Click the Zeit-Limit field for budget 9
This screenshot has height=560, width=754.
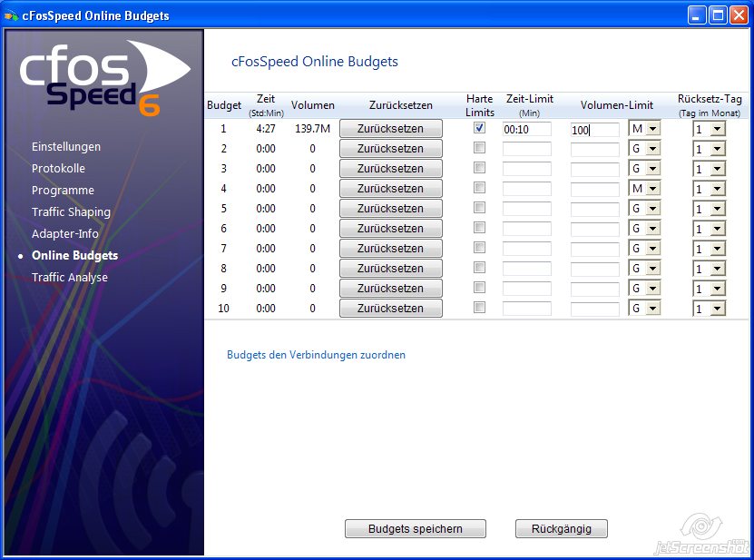tap(527, 290)
